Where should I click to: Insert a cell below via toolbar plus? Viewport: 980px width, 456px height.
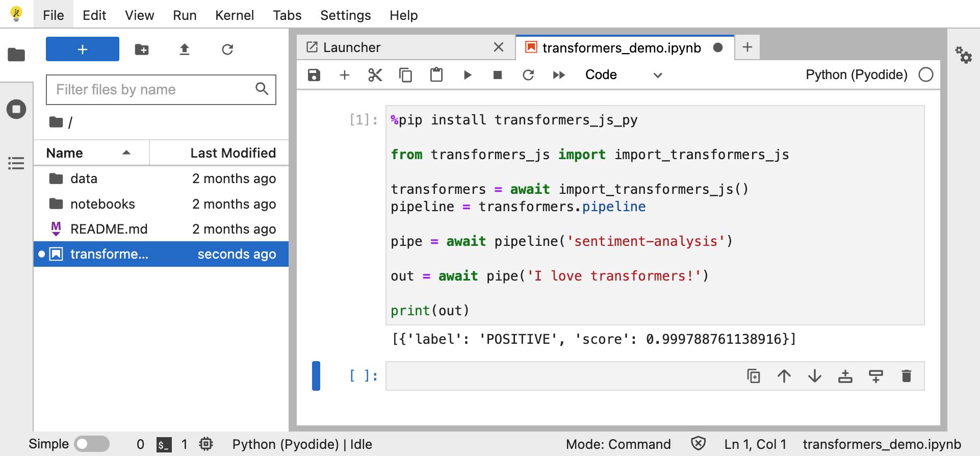tap(345, 75)
